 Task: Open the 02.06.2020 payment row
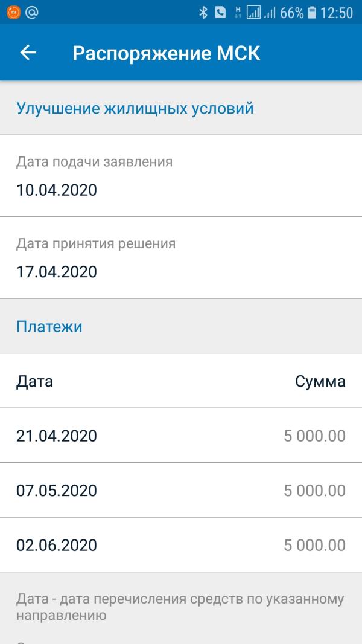pos(181,544)
